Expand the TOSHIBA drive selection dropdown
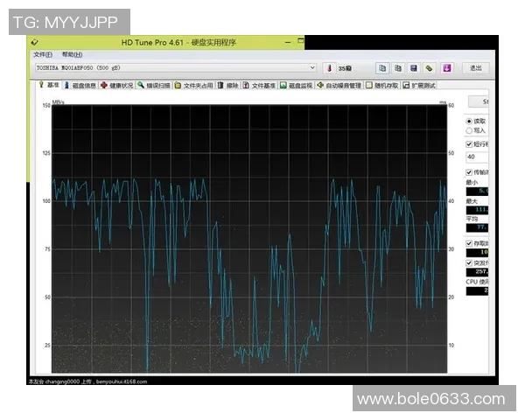This screenshot has height=420, width=525. tap(312, 67)
